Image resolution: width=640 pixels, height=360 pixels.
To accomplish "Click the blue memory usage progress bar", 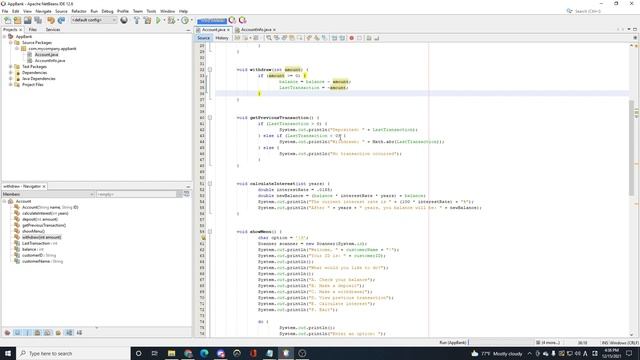I will [x=212, y=20].
